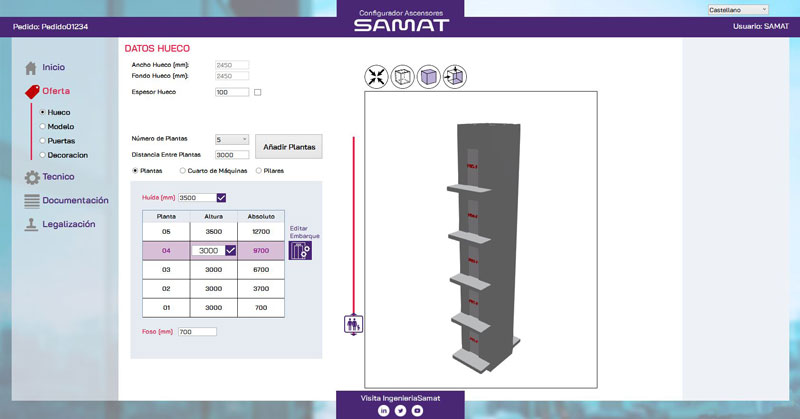Viewport: 800px width, 419px height.
Task: Select the solid shaded cube view icon
Action: (429, 77)
